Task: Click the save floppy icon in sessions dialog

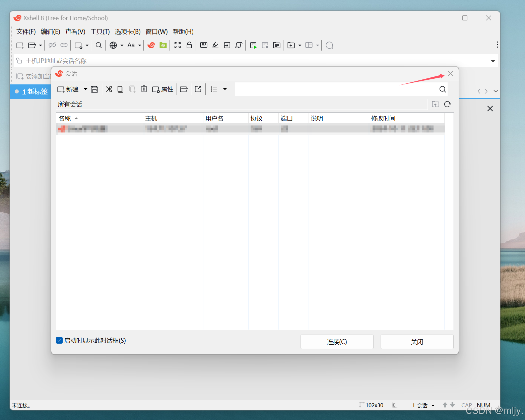Action: [x=94, y=89]
